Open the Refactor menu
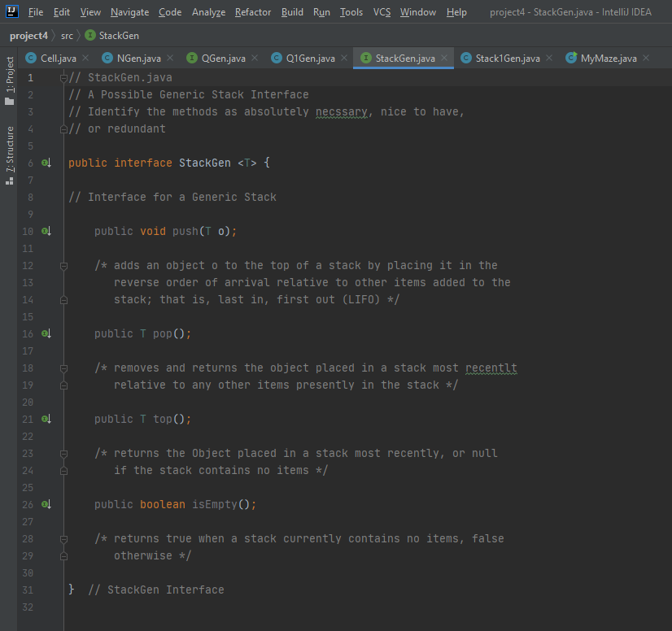The image size is (672, 631). 253,12
